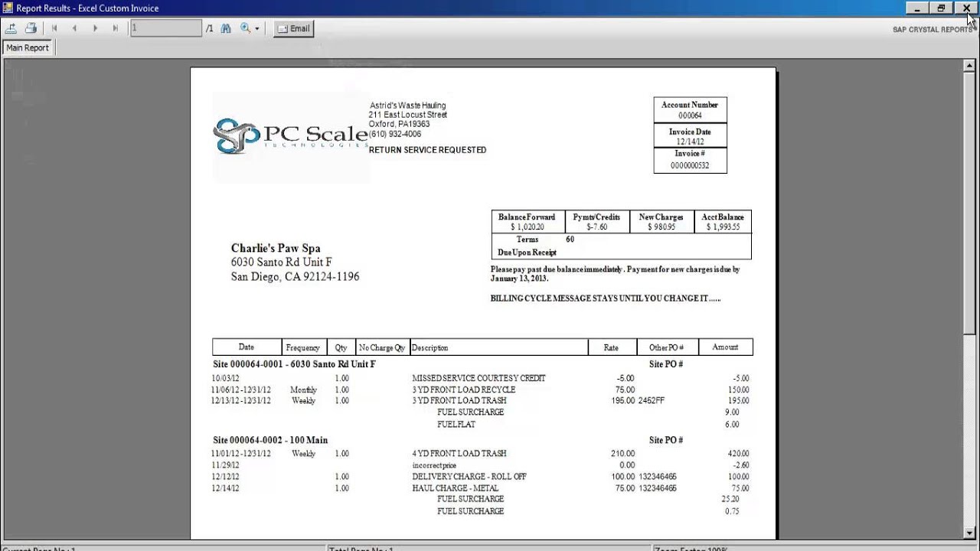The image size is (980, 551).
Task: Click "4 YD FRONT LOAD TRASH" line item
Action: click(x=459, y=453)
